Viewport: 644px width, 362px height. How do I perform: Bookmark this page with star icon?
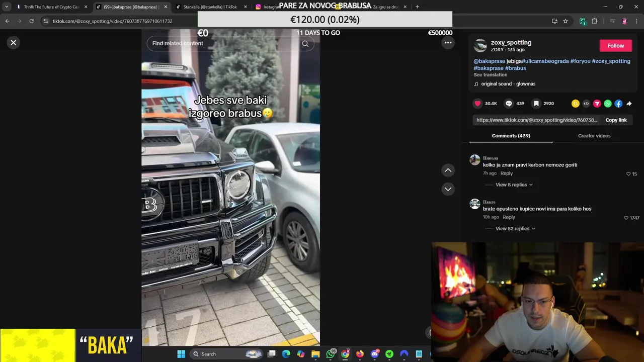pyautogui.click(x=566, y=21)
